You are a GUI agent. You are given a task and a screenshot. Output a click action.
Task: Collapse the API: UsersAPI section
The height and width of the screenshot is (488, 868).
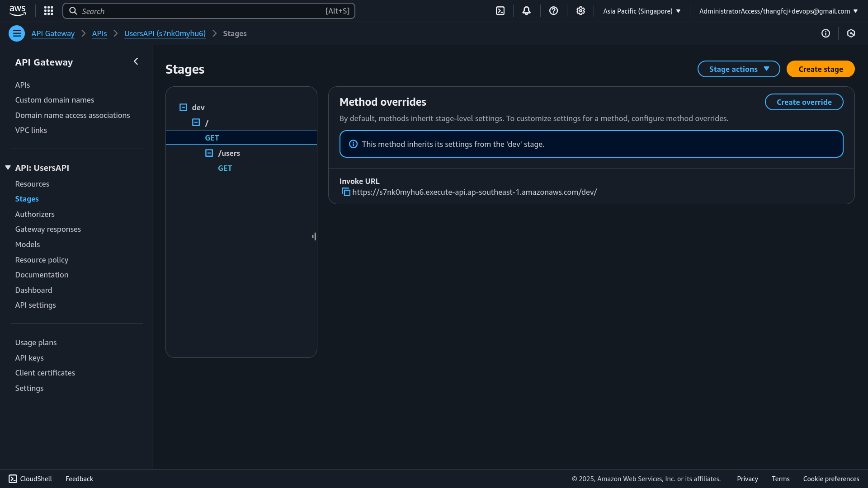[x=8, y=168]
